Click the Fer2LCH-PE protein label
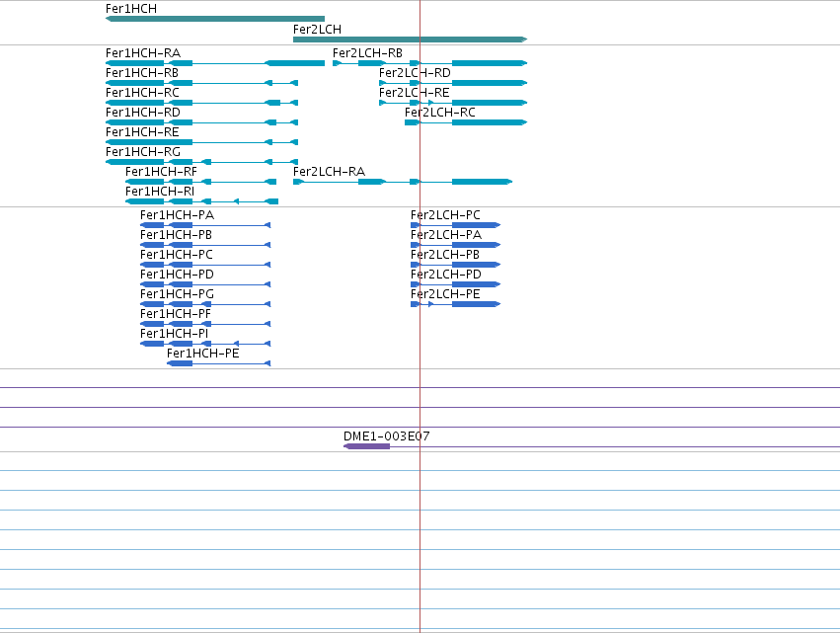This screenshot has width=840, height=633. pos(446,294)
